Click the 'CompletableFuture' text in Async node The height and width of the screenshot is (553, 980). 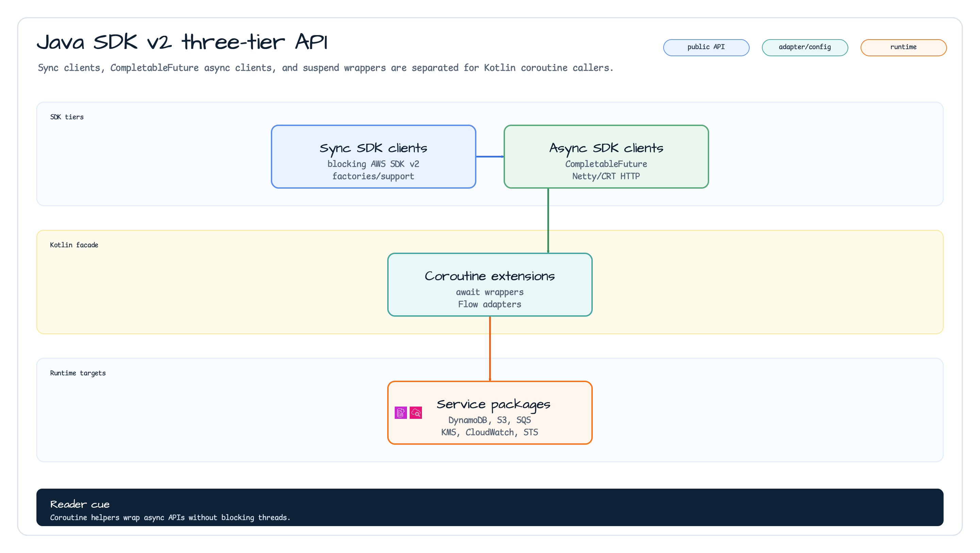(606, 164)
